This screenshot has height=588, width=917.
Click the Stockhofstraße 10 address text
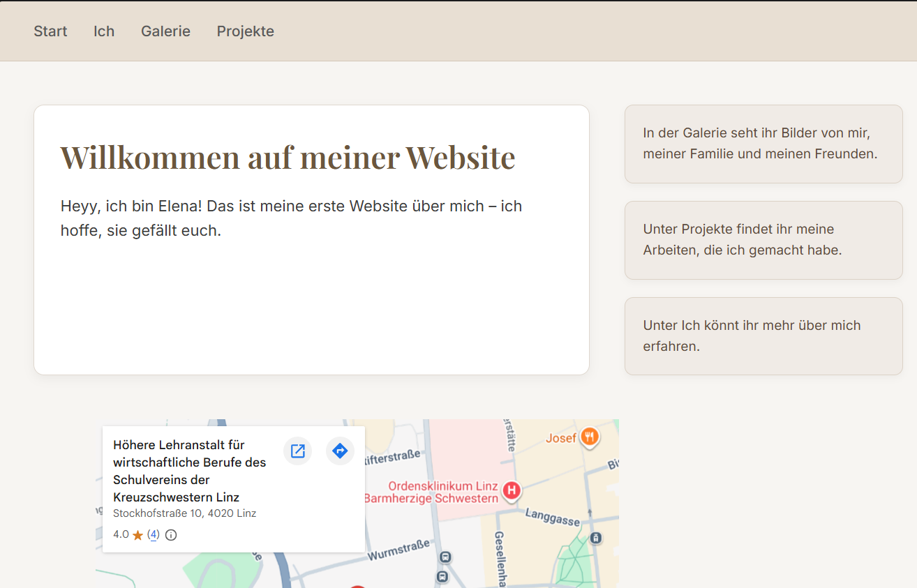click(185, 513)
